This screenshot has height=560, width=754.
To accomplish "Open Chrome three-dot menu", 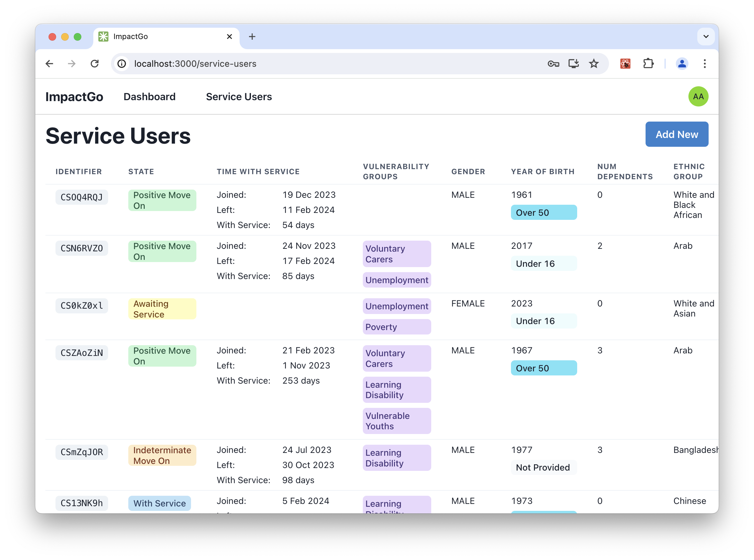I will click(705, 64).
